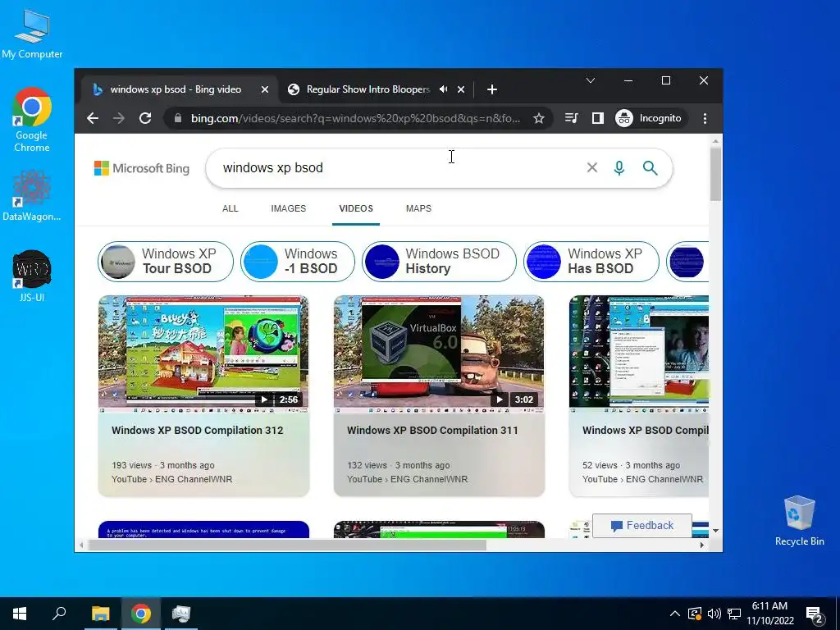Open the volume control in tray
Image resolution: width=840 pixels, height=630 pixels.
click(x=714, y=614)
